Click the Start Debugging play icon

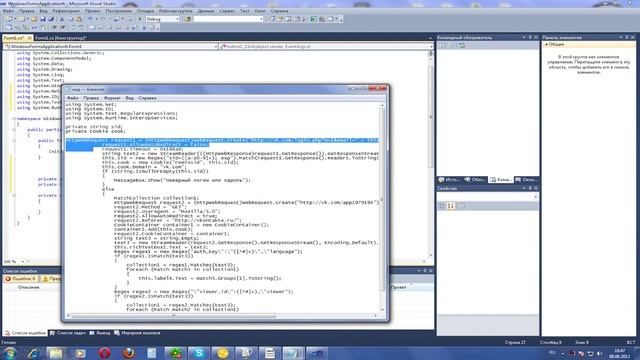[140, 19]
